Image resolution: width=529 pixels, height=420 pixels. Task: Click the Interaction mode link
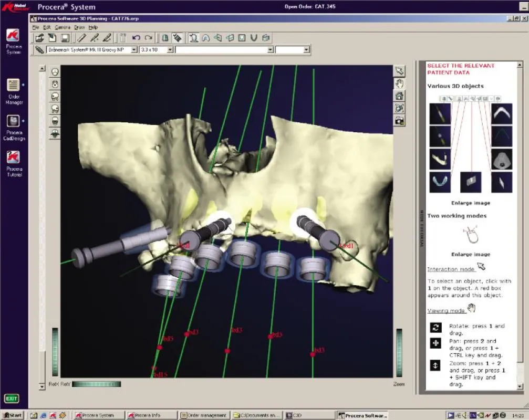tap(451, 269)
